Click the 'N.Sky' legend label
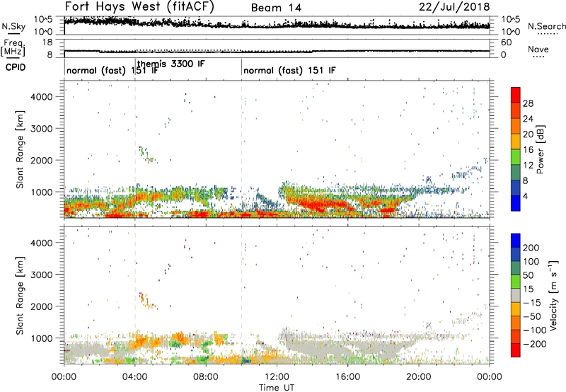 pyautogui.click(x=13, y=26)
